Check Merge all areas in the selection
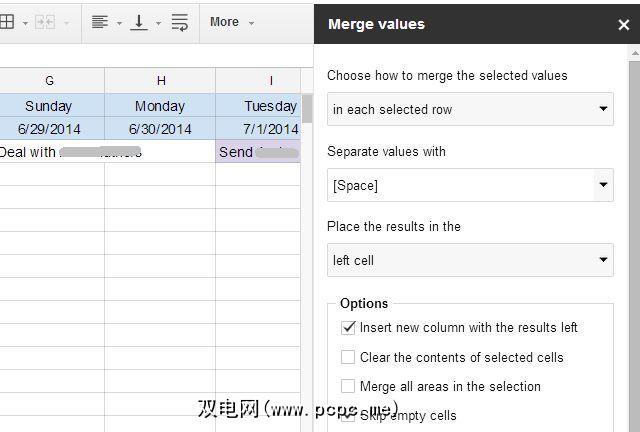This screenshot has height=432, width=640. (348, 386)
